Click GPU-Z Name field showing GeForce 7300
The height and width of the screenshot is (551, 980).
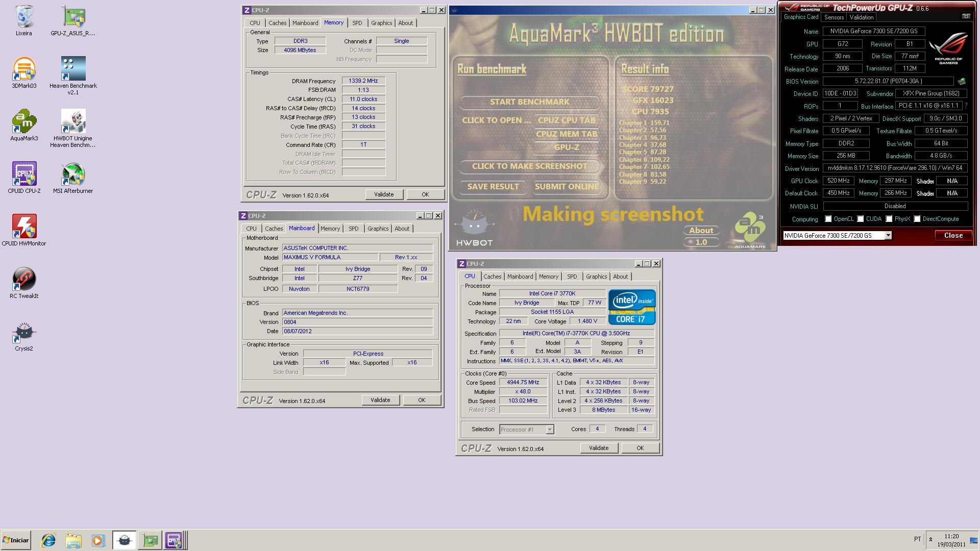click(x=873, y=31)
